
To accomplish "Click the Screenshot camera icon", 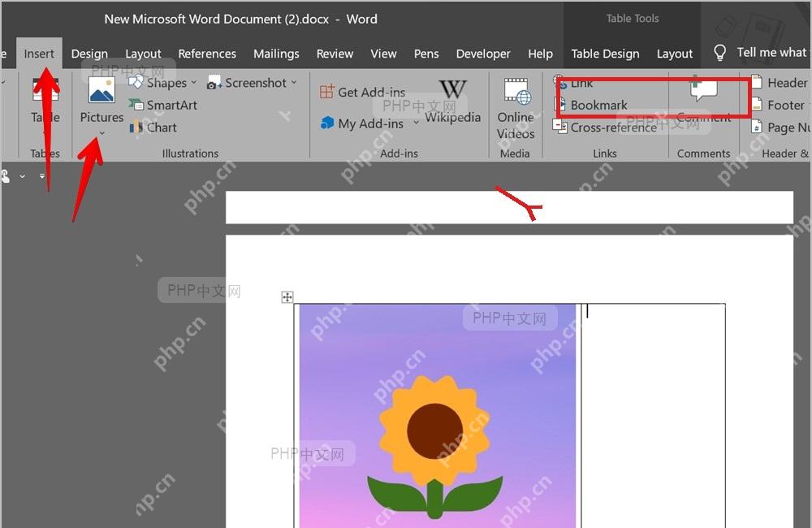I will [x=214, y=83].
